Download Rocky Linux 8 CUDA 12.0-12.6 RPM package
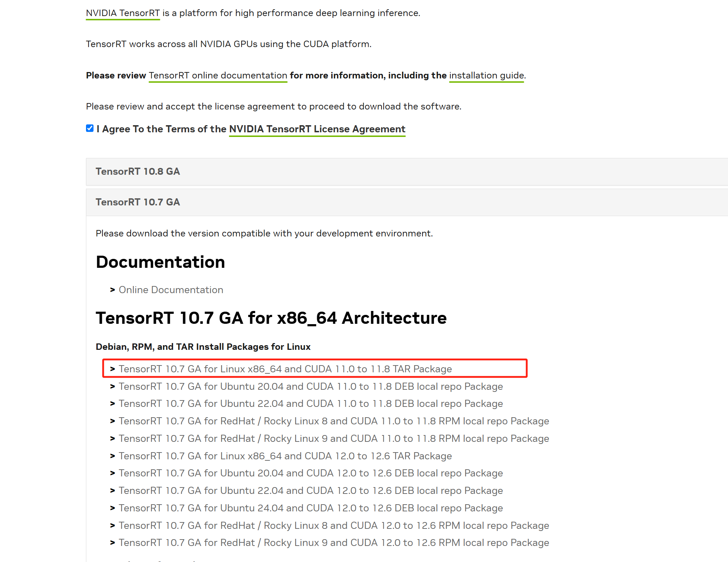Viewport: 728px width, 562px height. click(x=334, y=526)
